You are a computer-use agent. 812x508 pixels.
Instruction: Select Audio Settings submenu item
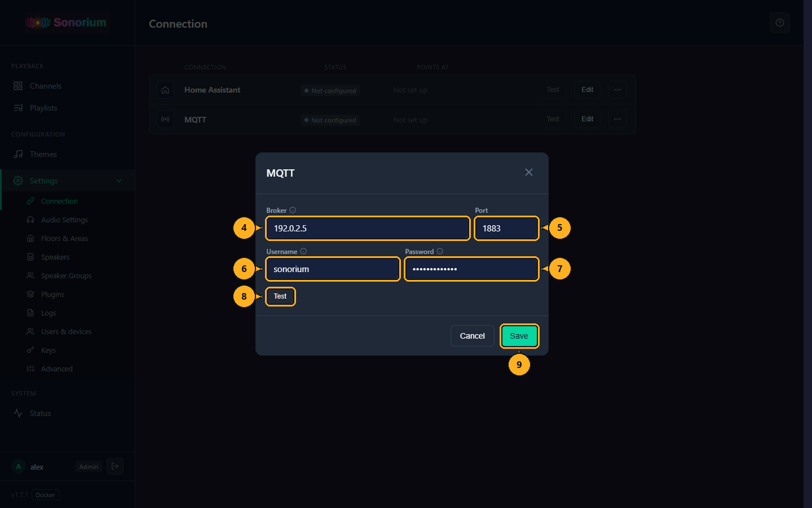point(68,220)
